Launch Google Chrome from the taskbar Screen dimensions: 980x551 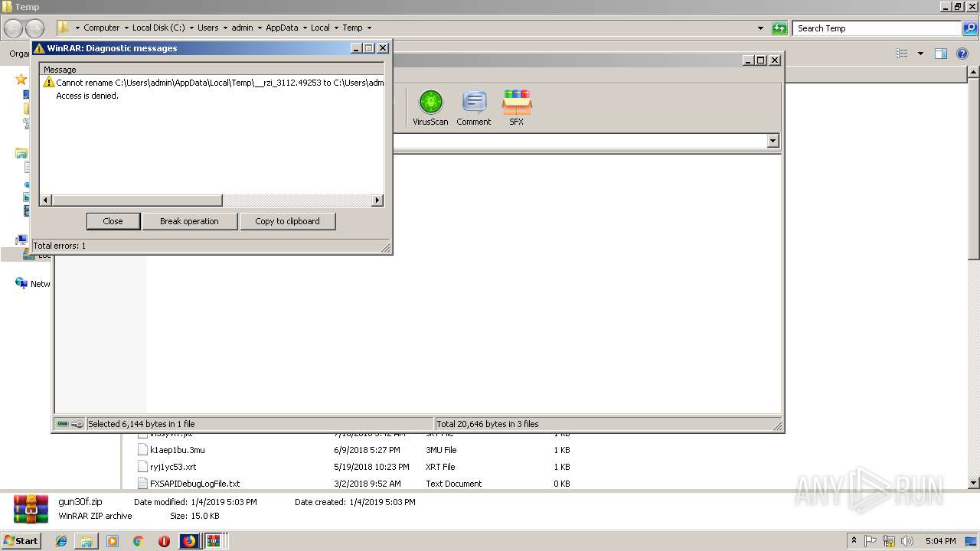coord(138,541)
